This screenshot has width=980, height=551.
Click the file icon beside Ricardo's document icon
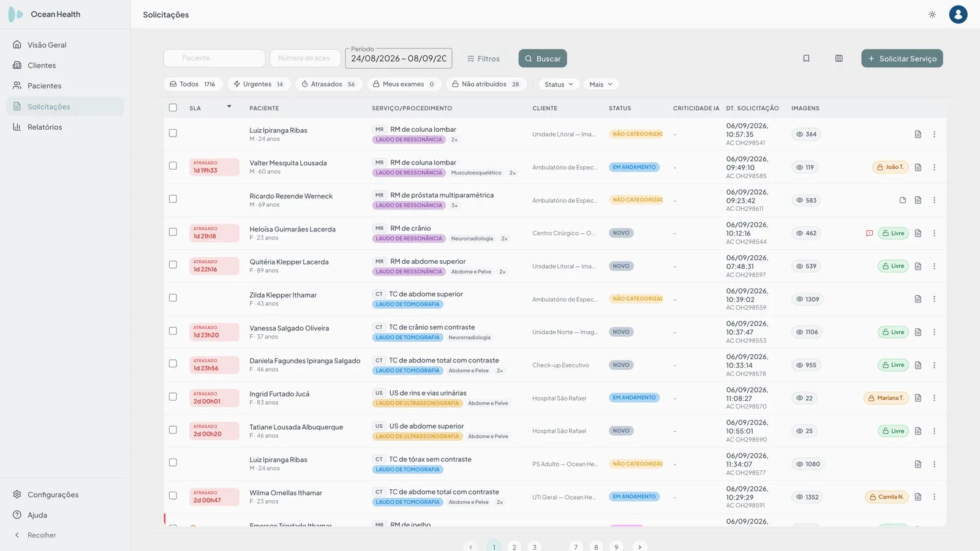point(902,200)
